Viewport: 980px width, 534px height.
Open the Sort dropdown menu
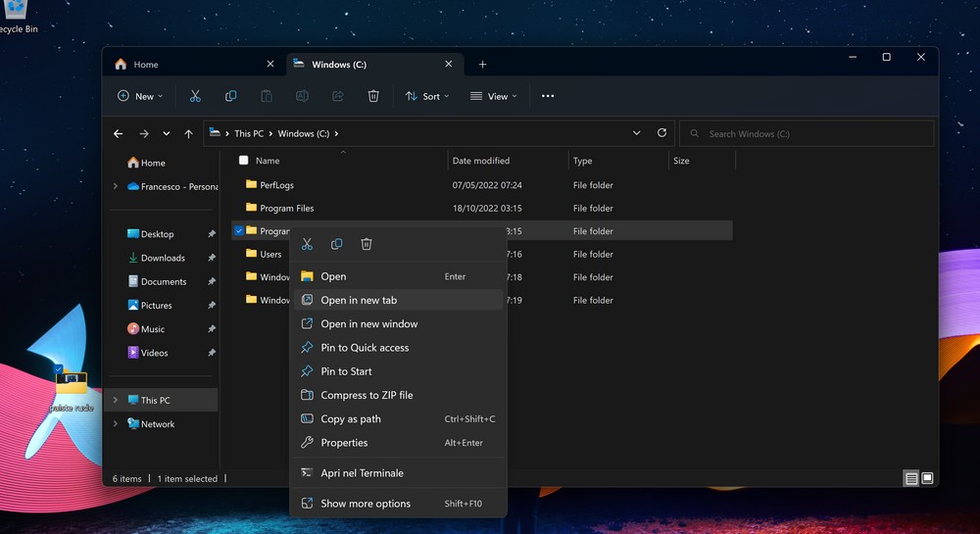(427, 96)
